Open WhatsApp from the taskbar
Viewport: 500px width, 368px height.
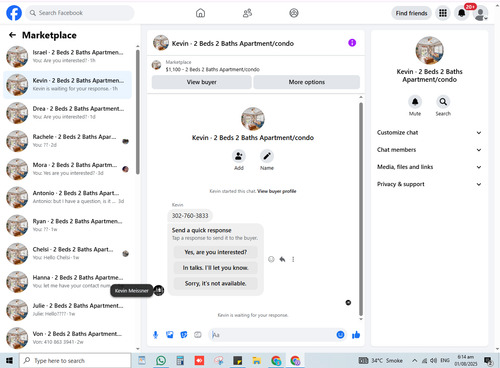tap(161, 360)
